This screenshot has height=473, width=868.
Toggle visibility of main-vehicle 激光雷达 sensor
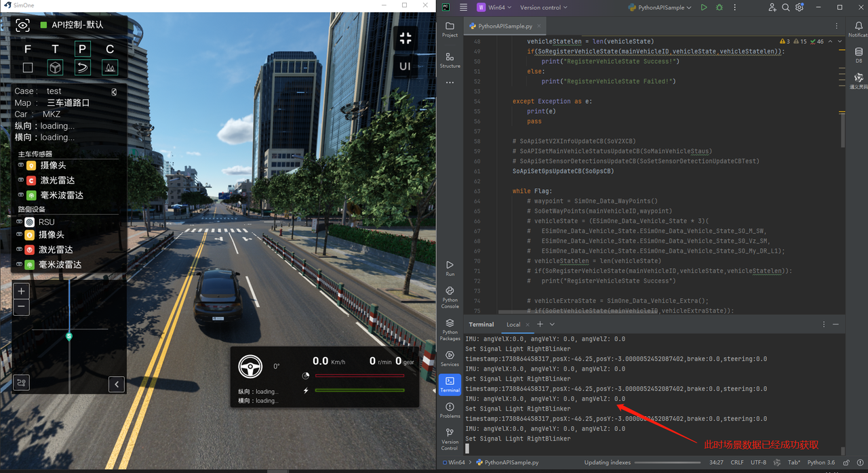[20, 180]
